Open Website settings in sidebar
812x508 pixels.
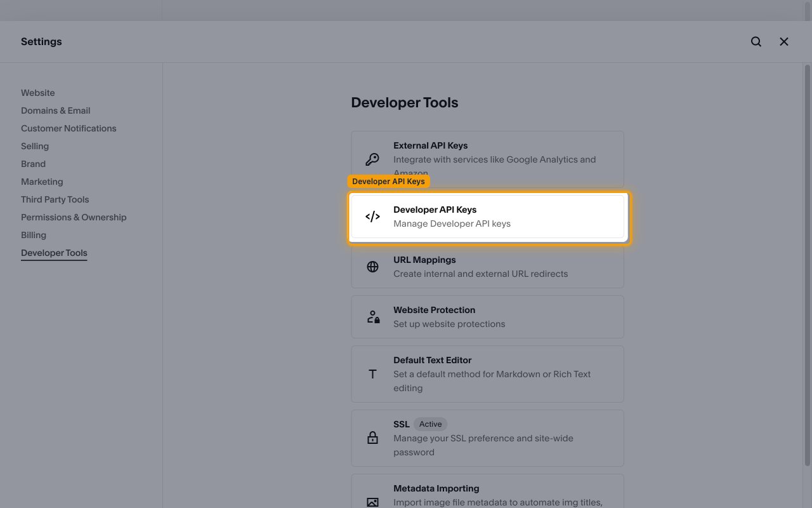click(x=38, y=93)
